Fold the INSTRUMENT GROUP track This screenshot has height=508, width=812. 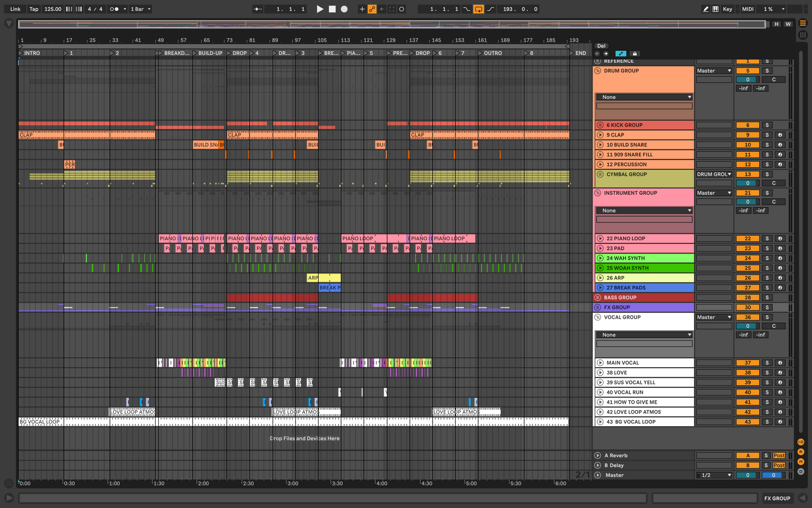(x=598, y=193)
